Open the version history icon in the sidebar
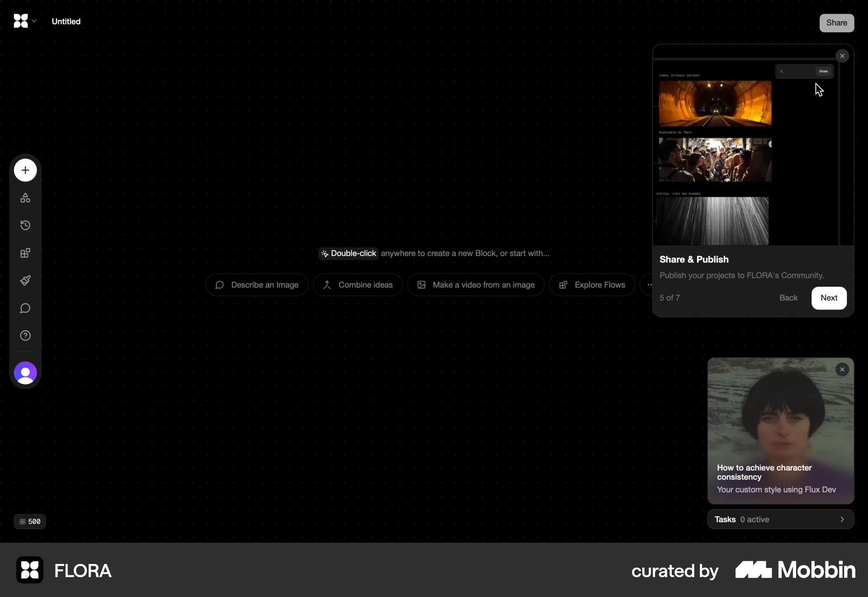 coord(25,225)
